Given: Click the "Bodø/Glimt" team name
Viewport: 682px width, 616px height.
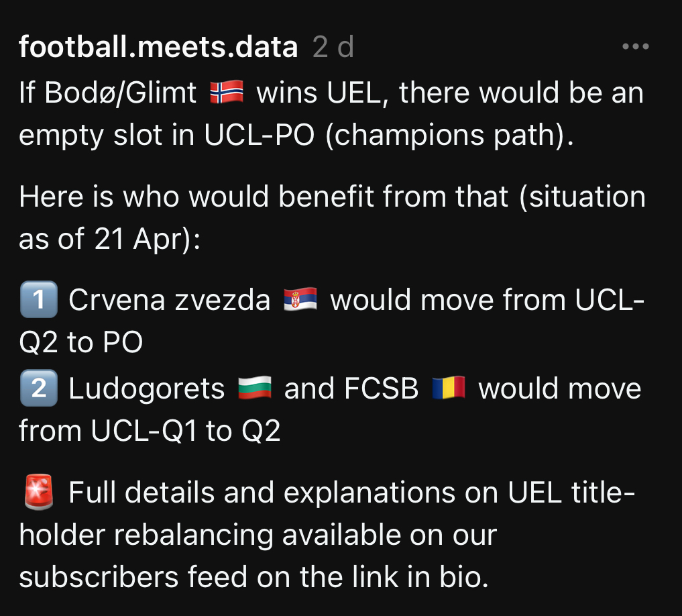Looking at the screenshot, I should coord(121,93).
